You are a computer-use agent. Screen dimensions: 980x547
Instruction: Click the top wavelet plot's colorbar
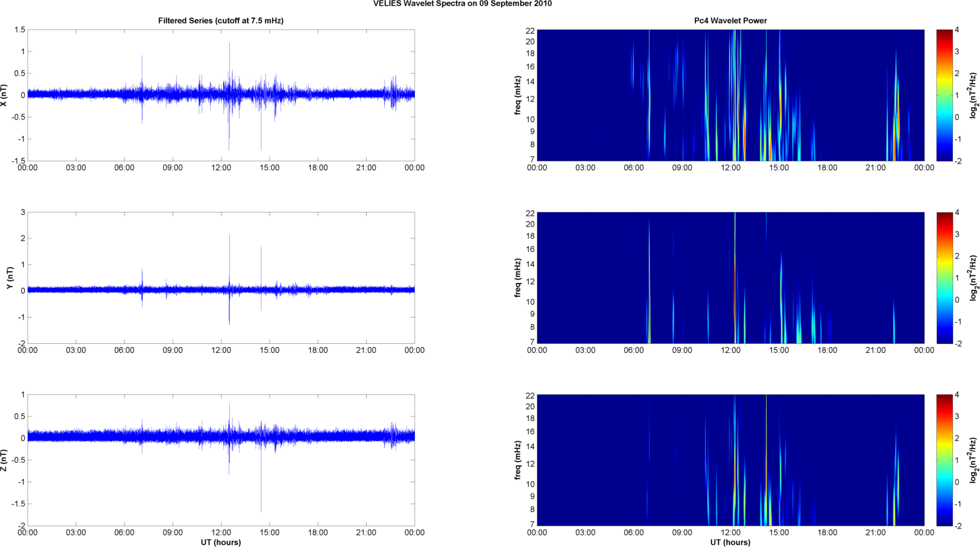pyautogui.click(x=944, y=95)
